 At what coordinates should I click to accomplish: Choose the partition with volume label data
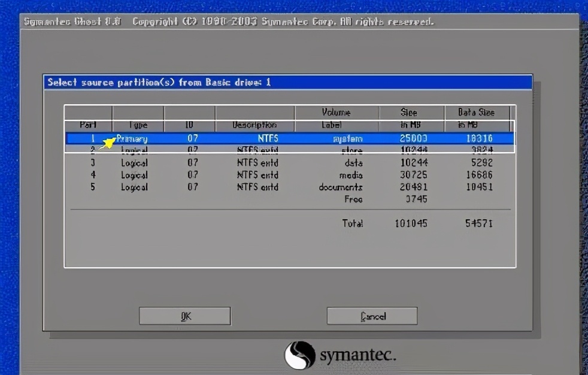[289, 162]
